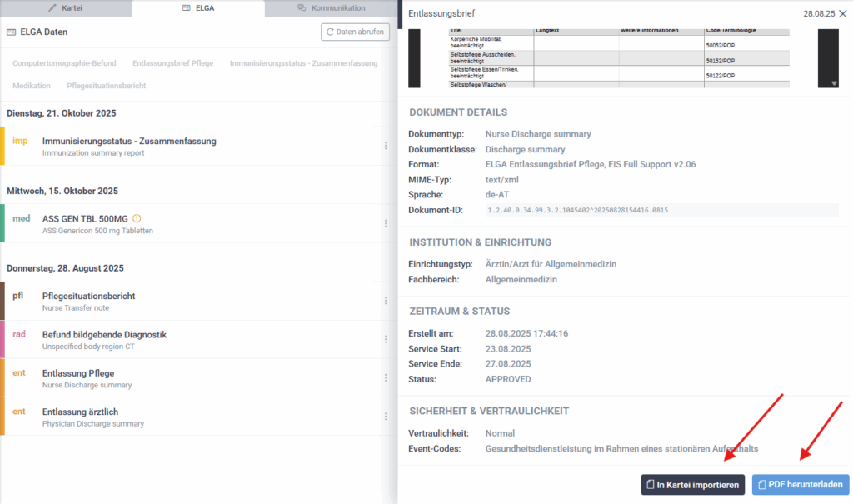This screenshot has height=504, width=853.
Task: Toggle the Medikation filter chip
Action: pos(32,86)
